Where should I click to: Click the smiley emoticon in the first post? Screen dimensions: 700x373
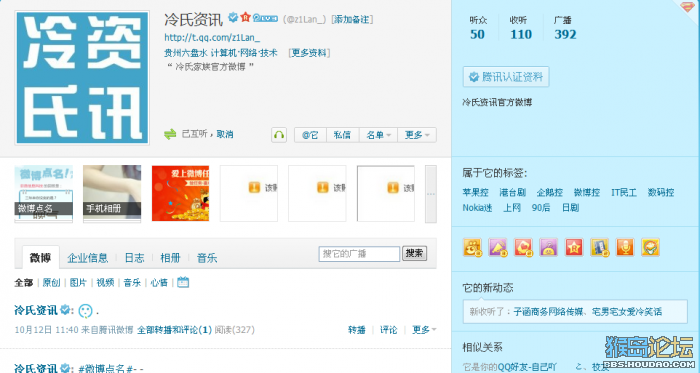(85, 311)
